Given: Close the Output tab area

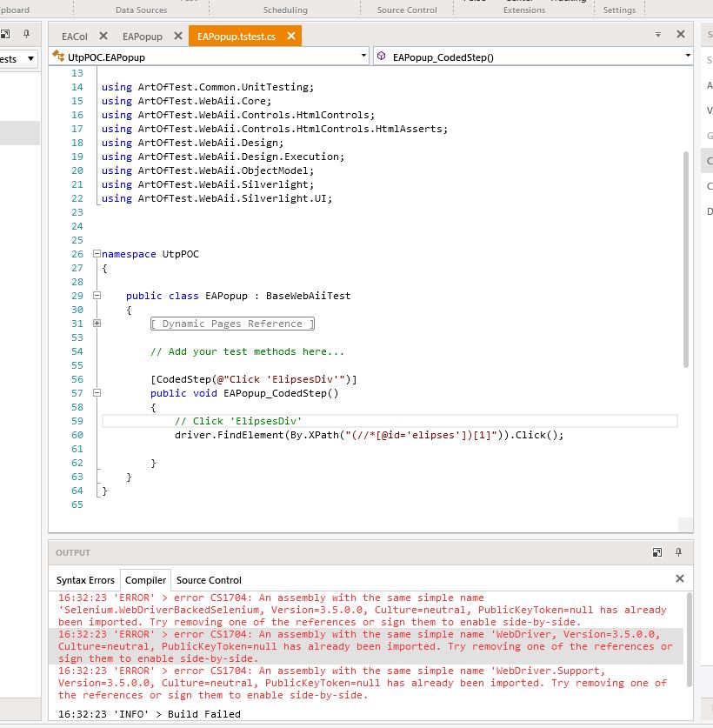Looking at the screenshot, I should tap(680, 578).
